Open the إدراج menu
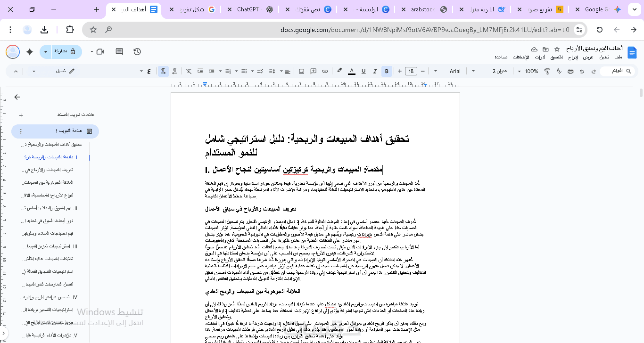This screenshot has width=644, height=343. pos(573,57)
